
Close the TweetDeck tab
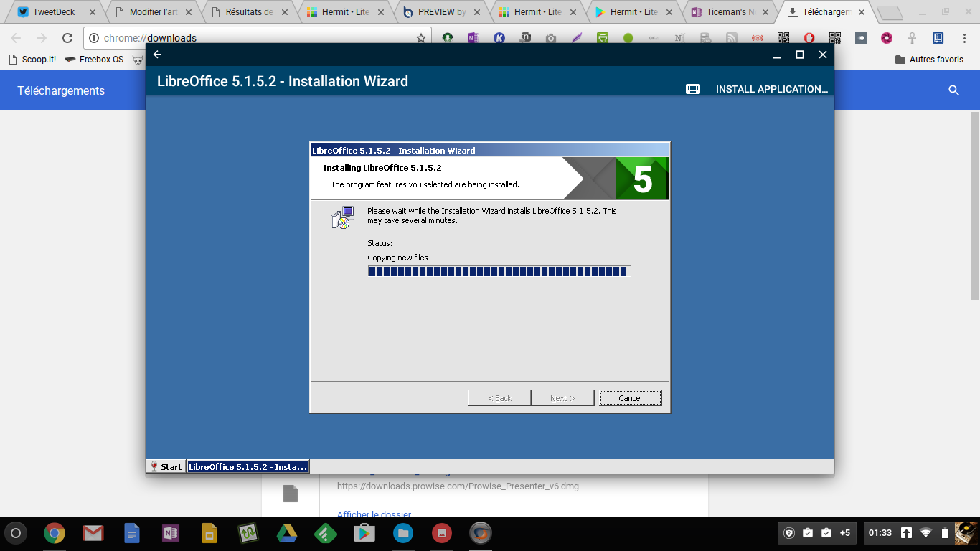click(x=92, y=12)
